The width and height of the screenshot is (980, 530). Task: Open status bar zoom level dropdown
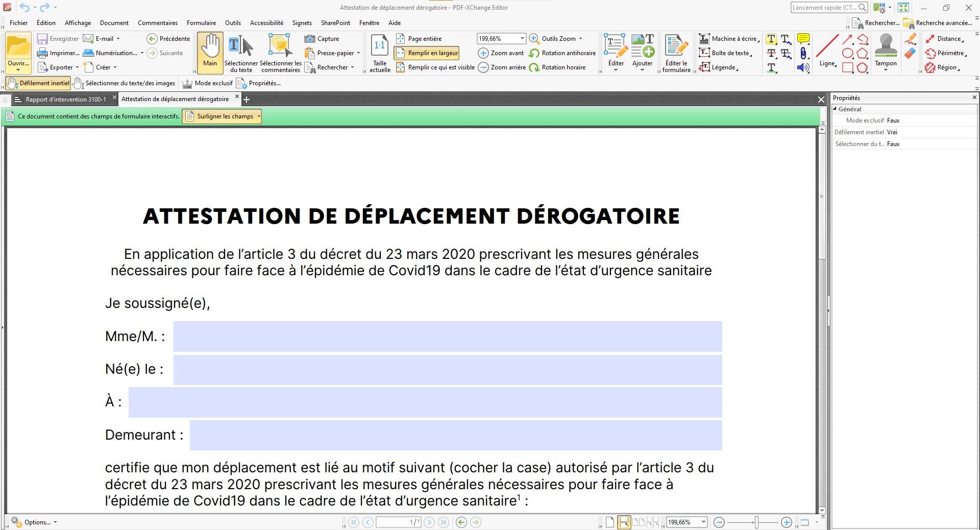click(703, 522)
